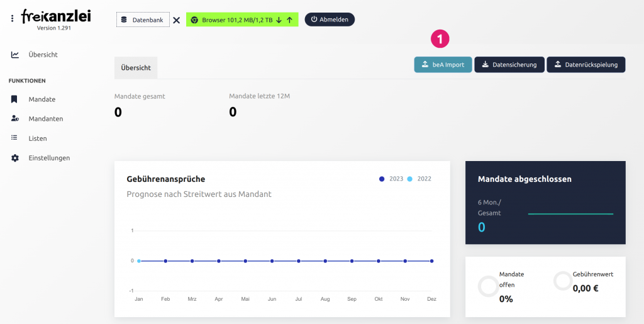The width and height of the screenshot is (644, 324).
Task: Click the Mandate gesamt label
Action: [140, 96]
